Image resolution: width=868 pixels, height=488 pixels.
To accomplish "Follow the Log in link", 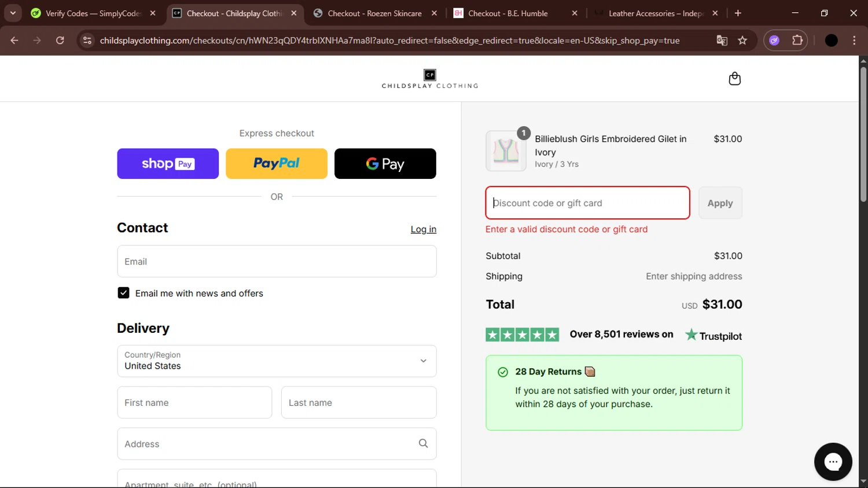I will (x=423, y=229).
